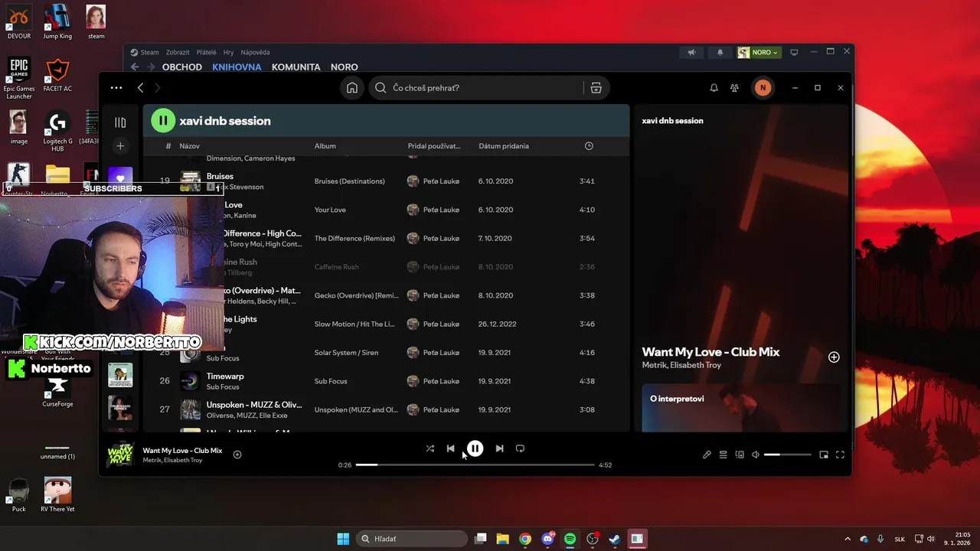The width and height of the screenshot is (980, 551).
Task: Open The Difference (Remixes) album link
Action: tap(354, 238)
